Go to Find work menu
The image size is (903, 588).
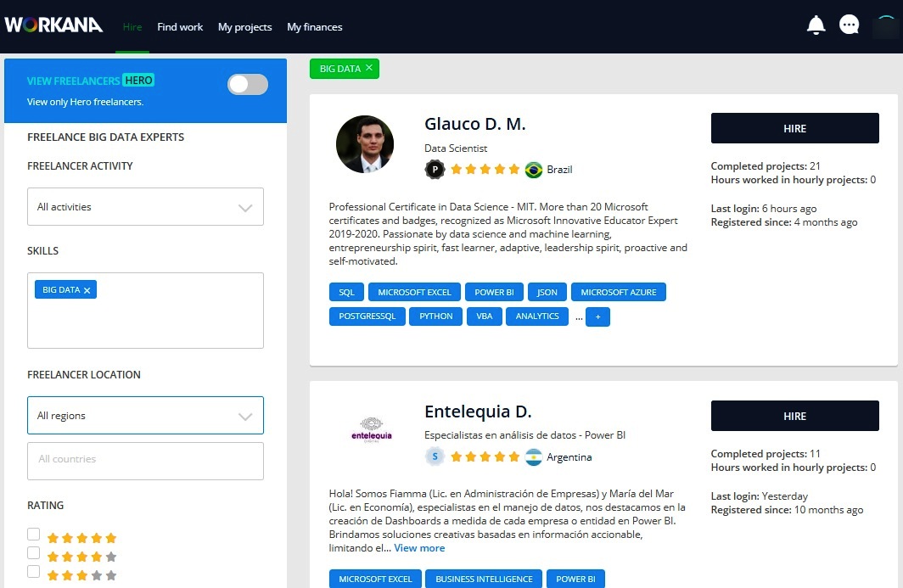click(x=180, y=27)
